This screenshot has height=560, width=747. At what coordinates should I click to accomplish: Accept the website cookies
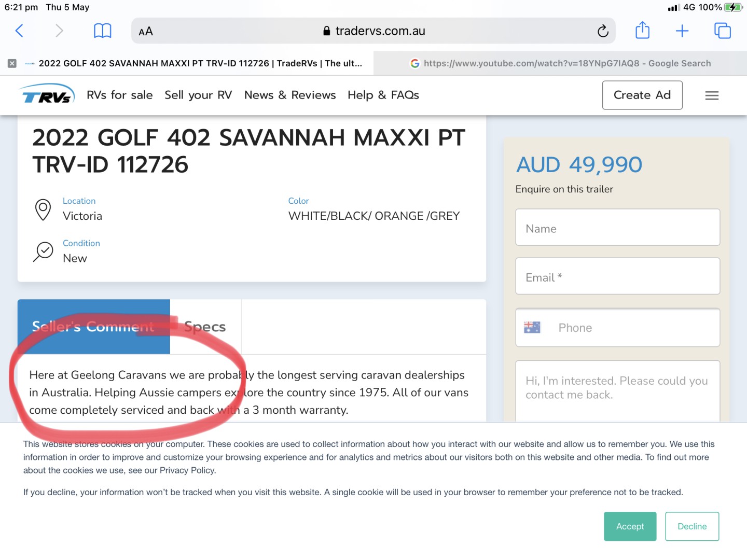point(630,526)
